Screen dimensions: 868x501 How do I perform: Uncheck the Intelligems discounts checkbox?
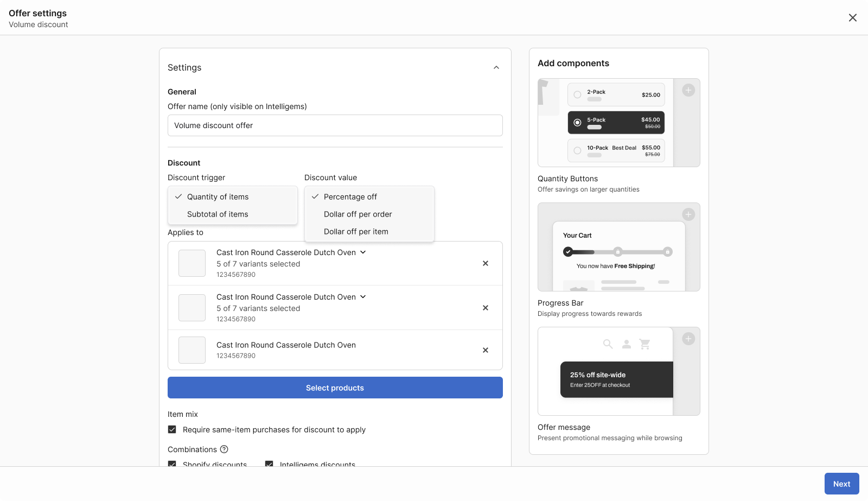pyautogui.click(x=269, y=464)
